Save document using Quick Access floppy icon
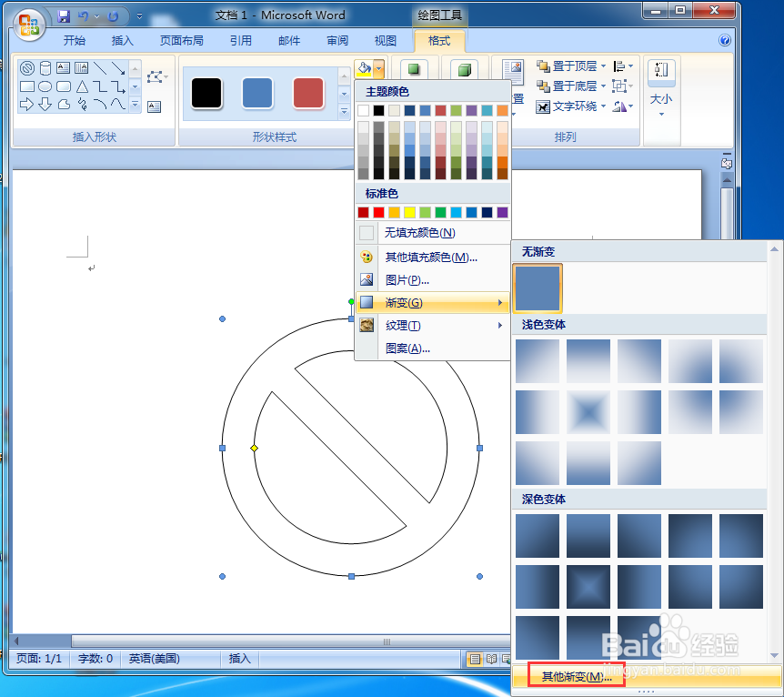784x697 pixels. coord(64,16)
